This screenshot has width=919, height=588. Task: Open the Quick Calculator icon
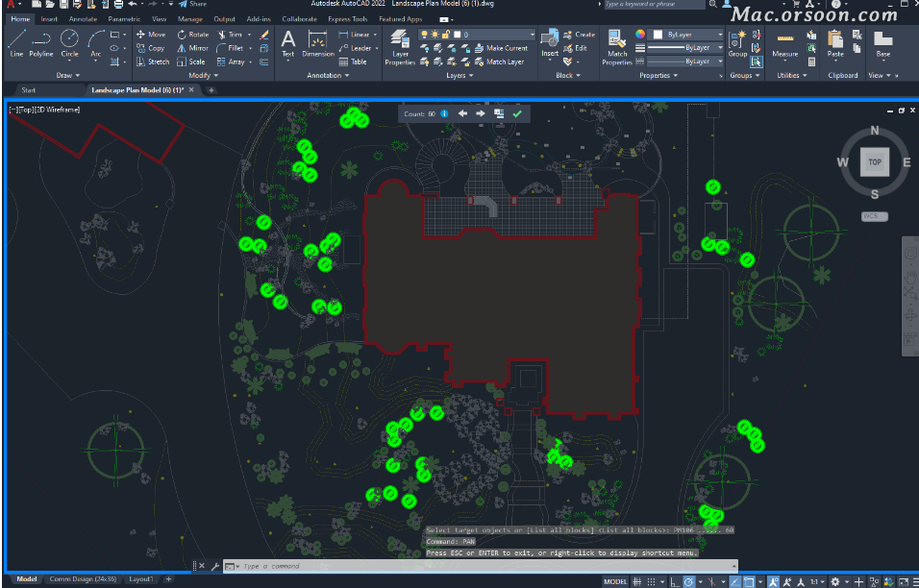[811, 61]
